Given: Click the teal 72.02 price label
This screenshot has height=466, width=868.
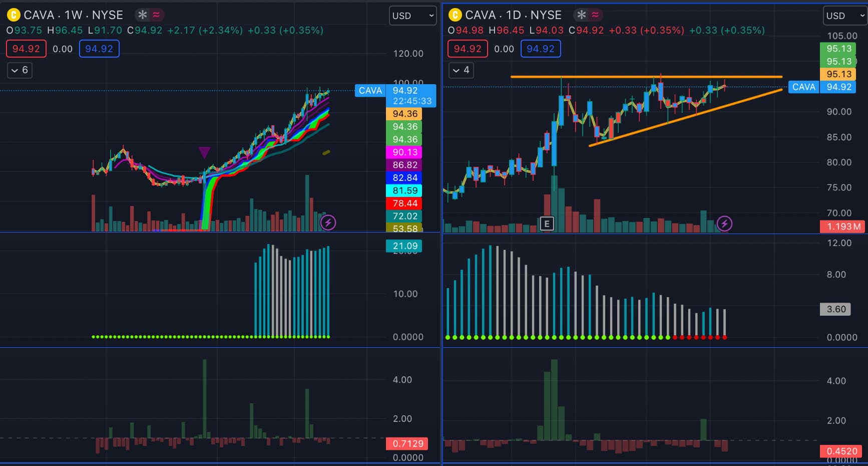Looking at the screenshot, I should click(x=404, y=216).
